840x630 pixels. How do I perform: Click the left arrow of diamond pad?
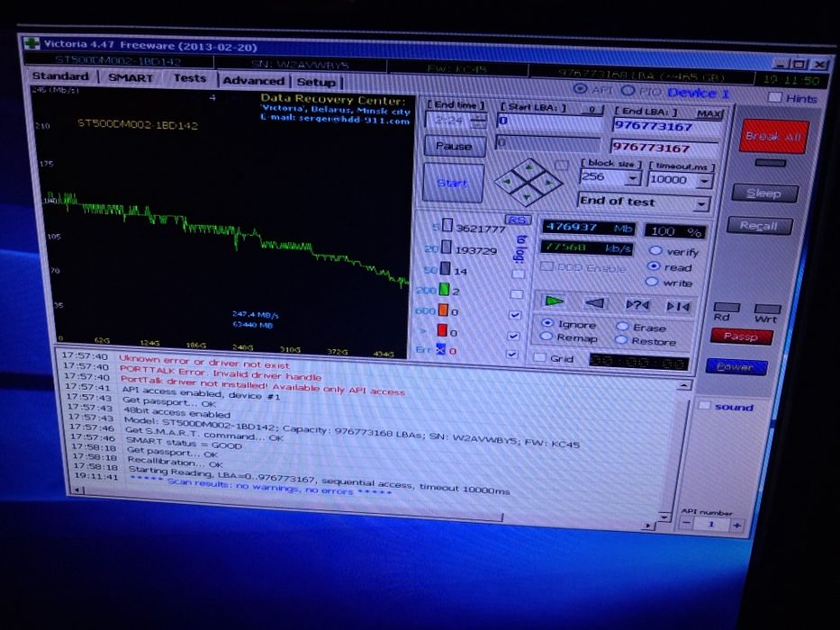pos(506,182)
